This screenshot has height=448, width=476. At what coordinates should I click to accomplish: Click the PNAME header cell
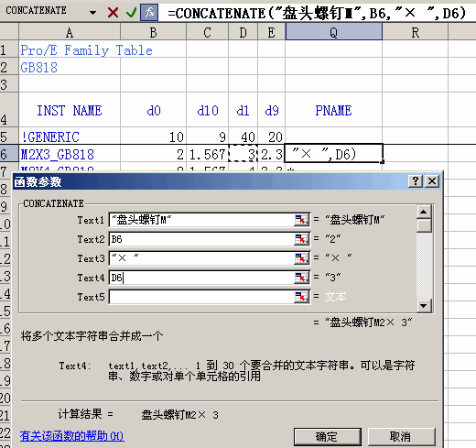coord(333,110)
